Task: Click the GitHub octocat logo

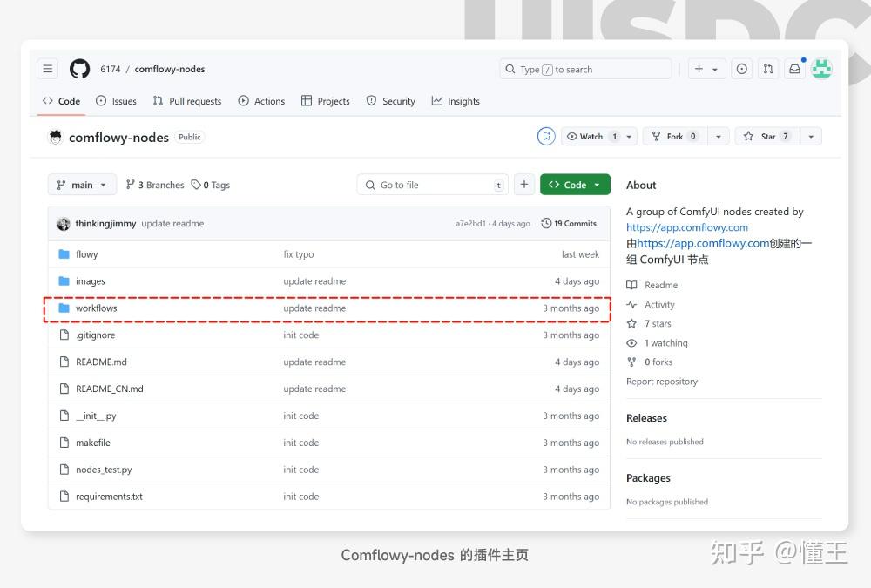Action: click(79, 68)
